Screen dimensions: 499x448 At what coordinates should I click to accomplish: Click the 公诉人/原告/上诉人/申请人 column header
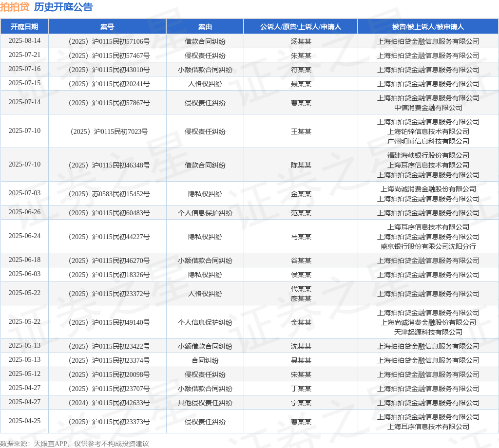pyautogui.click(x=301, y=27)
